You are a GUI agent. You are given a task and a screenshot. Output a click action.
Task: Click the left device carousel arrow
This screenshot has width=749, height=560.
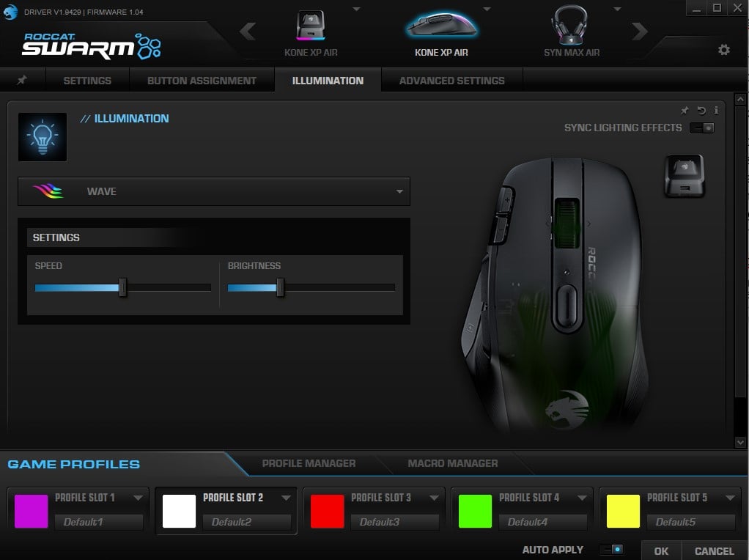click(248, 32)
